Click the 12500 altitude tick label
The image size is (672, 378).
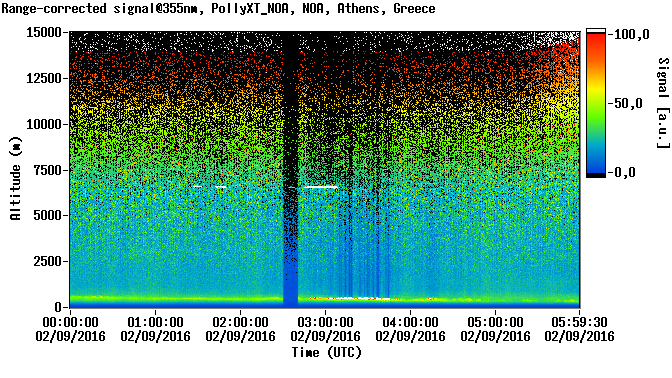click(x=44, y=78)
